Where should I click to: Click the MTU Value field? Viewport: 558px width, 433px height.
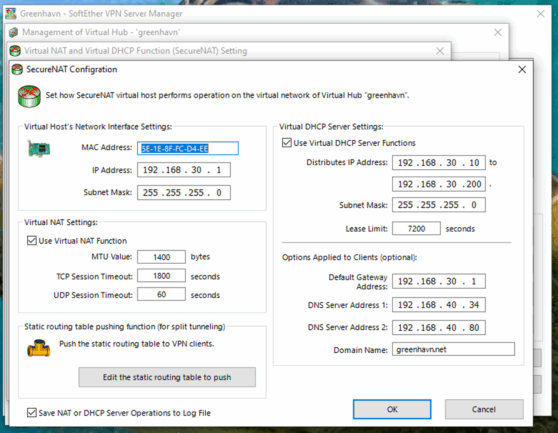click(162, 257)
